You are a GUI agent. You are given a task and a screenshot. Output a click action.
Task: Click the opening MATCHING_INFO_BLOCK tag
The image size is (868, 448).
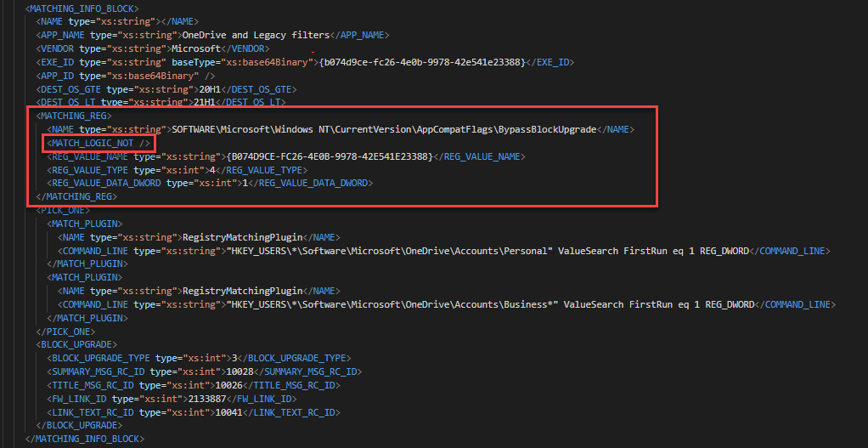click(82, 8)
